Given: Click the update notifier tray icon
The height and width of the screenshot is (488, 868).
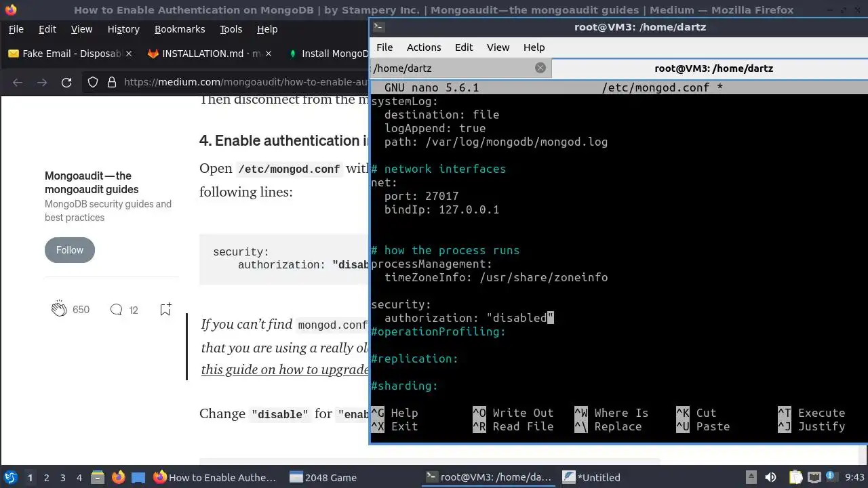Looking at the screenshot, I should [x=831, y=476].
